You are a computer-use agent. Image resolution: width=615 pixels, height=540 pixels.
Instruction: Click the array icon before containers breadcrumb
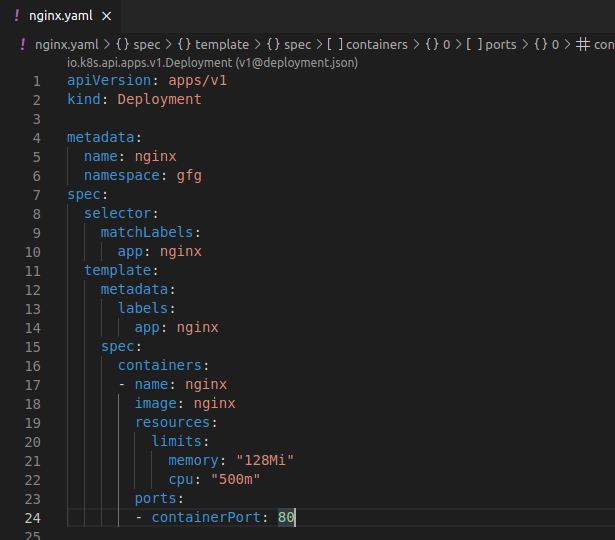point(334,45)
